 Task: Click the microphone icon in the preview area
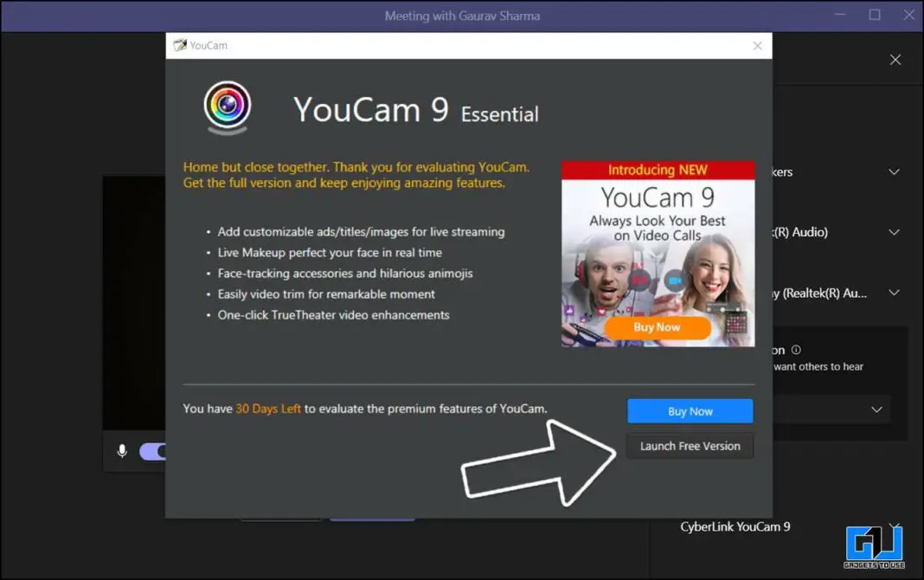(x=121, y=451)
